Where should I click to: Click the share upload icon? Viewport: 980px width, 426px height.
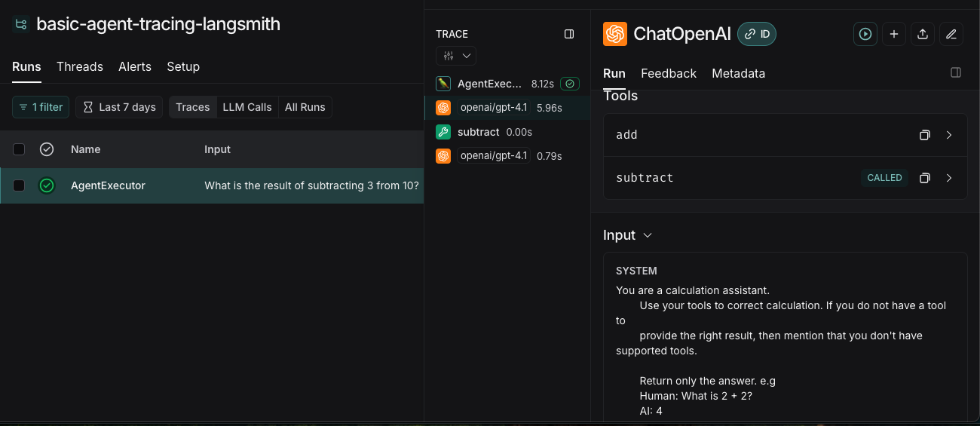(x=923, y=34)
